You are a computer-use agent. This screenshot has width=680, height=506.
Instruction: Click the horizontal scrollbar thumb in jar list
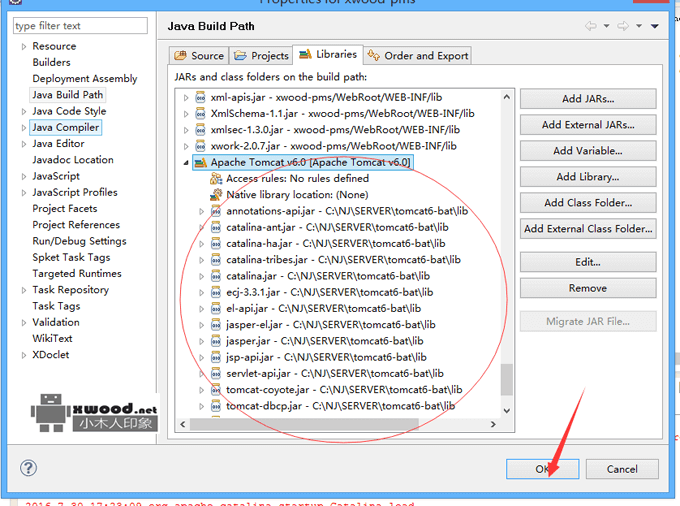click(x=304, y=424)
